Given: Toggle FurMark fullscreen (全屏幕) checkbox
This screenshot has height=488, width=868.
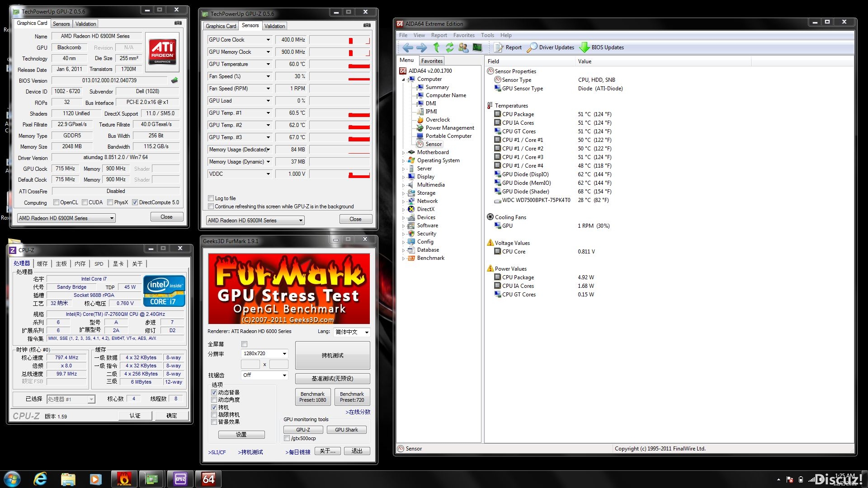Looking at the screenshot, I should coord(245,344).
